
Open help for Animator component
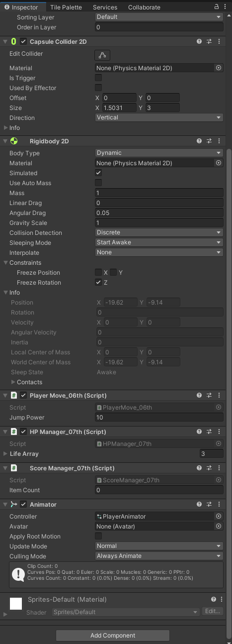point(199,505)
